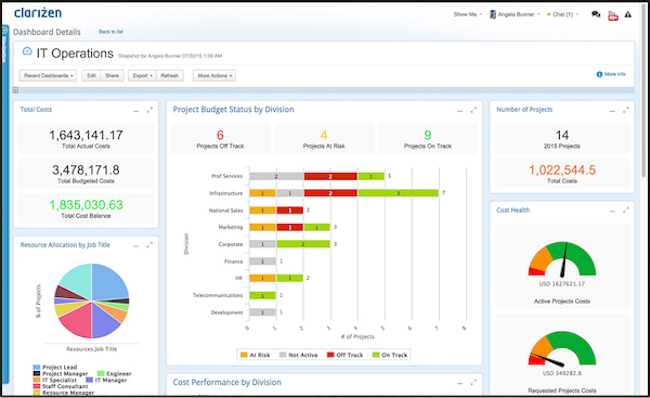
Task: Maximize the Cost Performance by Division widget
Action: [473, 383]
